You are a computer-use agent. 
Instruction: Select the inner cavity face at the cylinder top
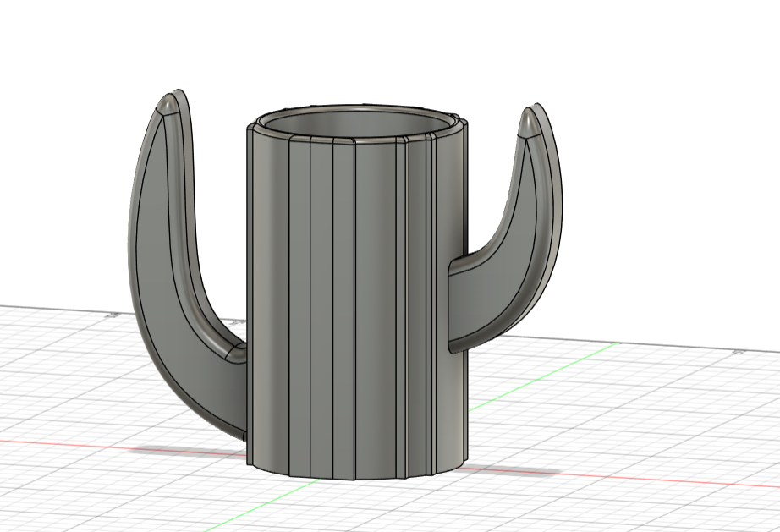point(356,123)
